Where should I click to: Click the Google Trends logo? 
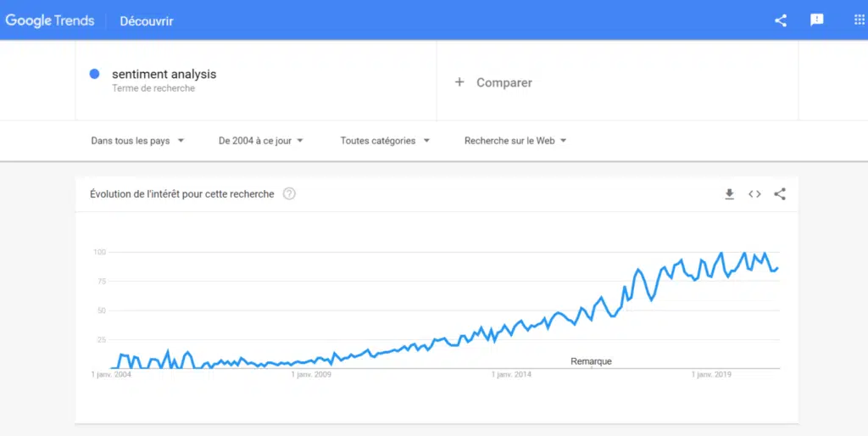pos(50,21)
